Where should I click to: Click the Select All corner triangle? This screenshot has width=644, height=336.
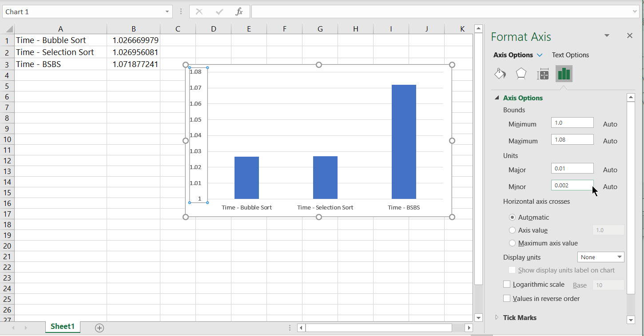tap(10, 30)
